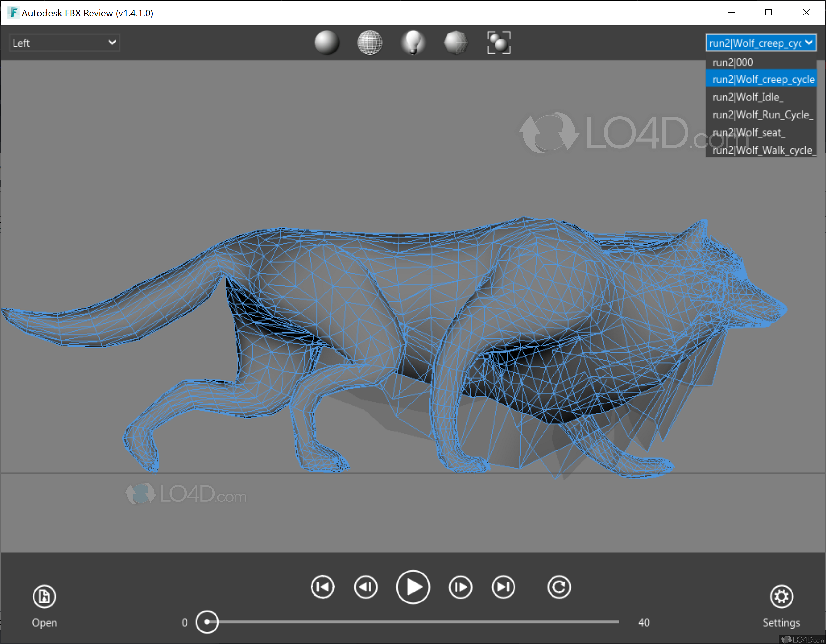826x644 pixels.
Task: Step back one frame
Action: 365,587
